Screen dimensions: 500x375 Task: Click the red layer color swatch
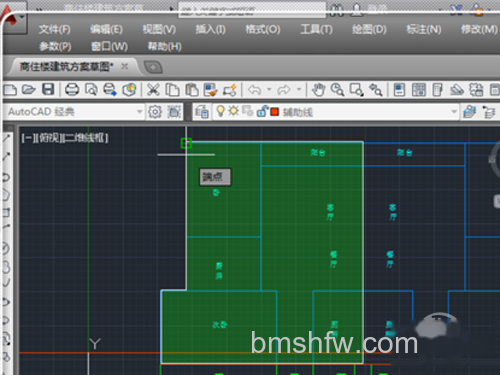tap(274, 112)
